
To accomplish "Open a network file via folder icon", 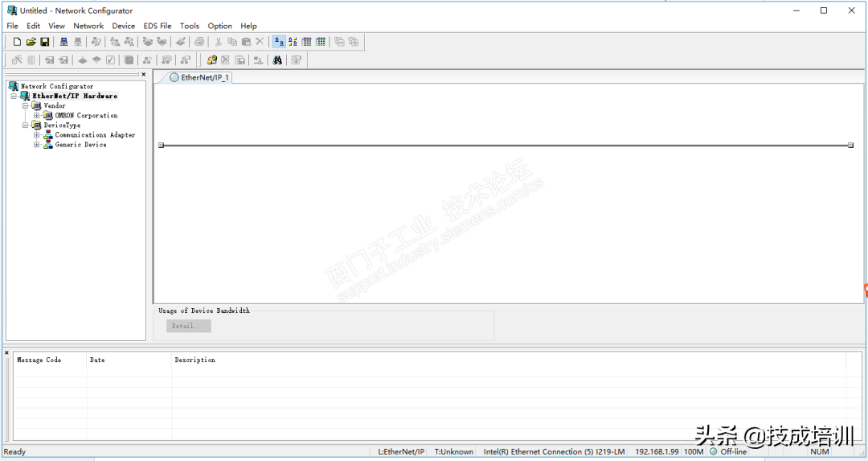I will (31, 42).
